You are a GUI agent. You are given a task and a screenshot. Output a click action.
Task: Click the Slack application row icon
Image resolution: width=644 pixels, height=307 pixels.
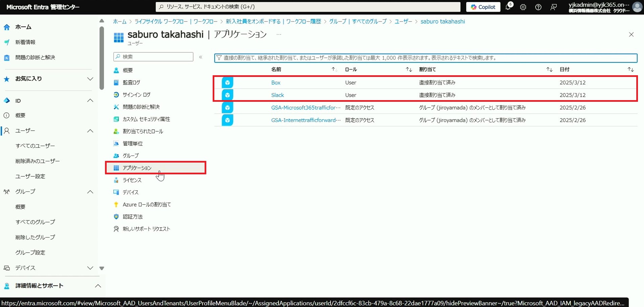(227, 95)
